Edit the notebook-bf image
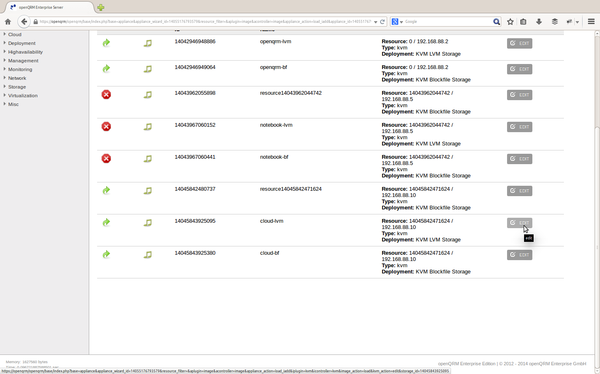Viewport: 600px width, 374px height. 519,158
